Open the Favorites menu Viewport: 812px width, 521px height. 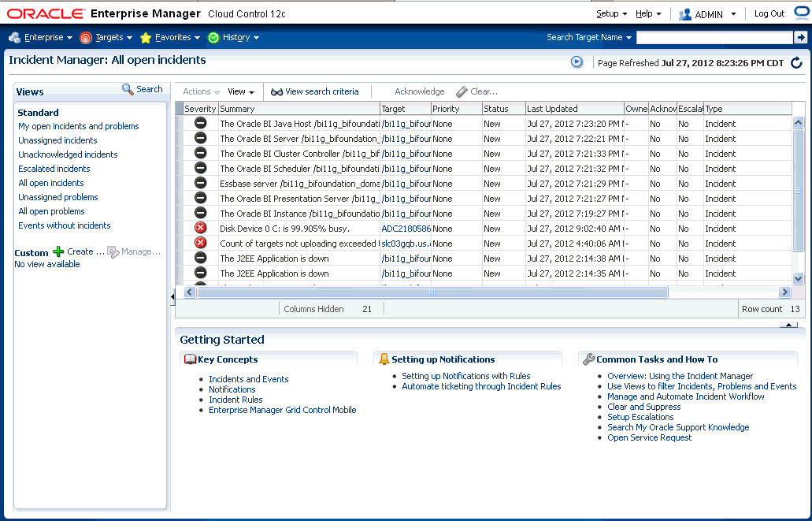tap(177, 37)
